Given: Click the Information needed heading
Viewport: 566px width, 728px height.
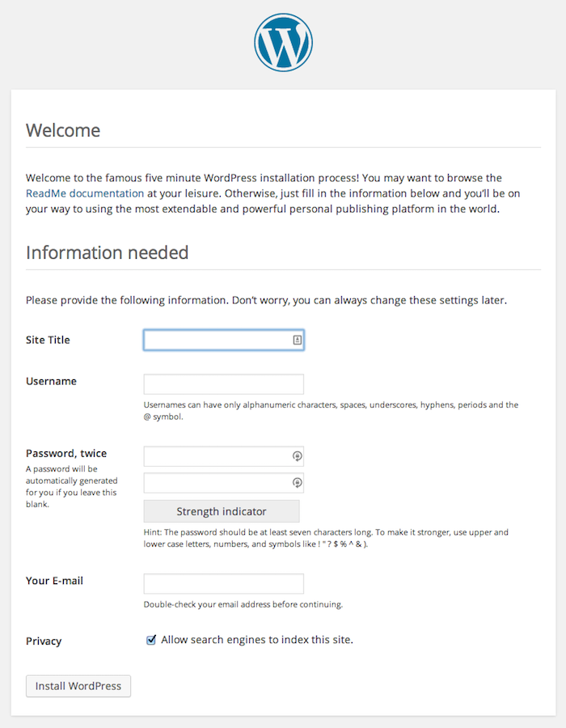Looking at the screenshot, I should pyautogui.click(x=108, y=252).
